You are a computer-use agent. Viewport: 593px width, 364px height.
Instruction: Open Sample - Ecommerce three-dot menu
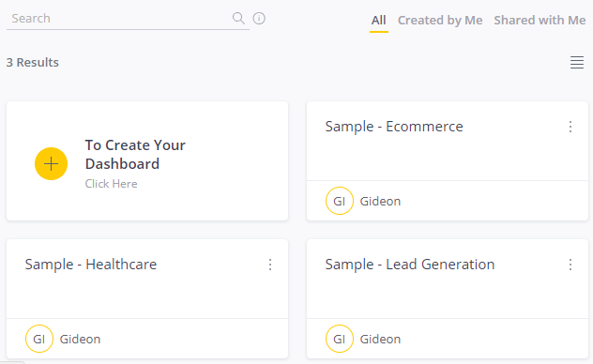(x=570, y=127)
